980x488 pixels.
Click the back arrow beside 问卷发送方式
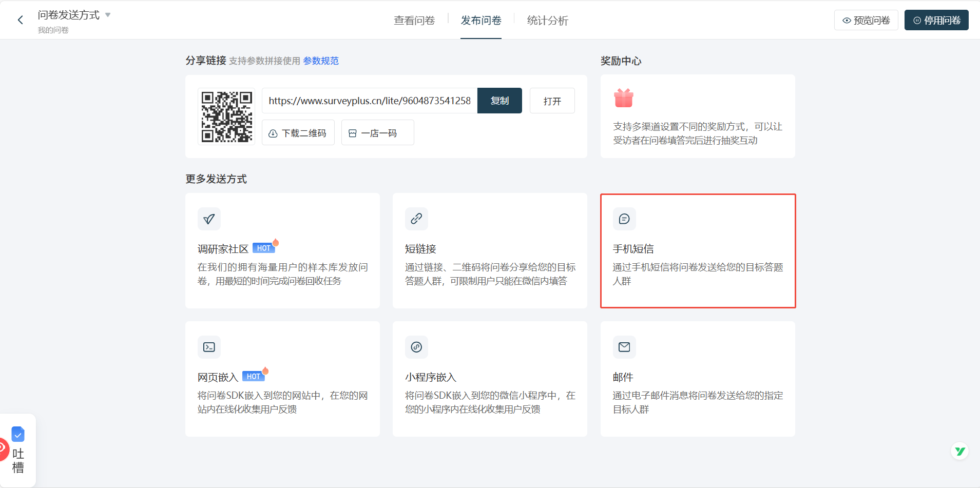20,19
